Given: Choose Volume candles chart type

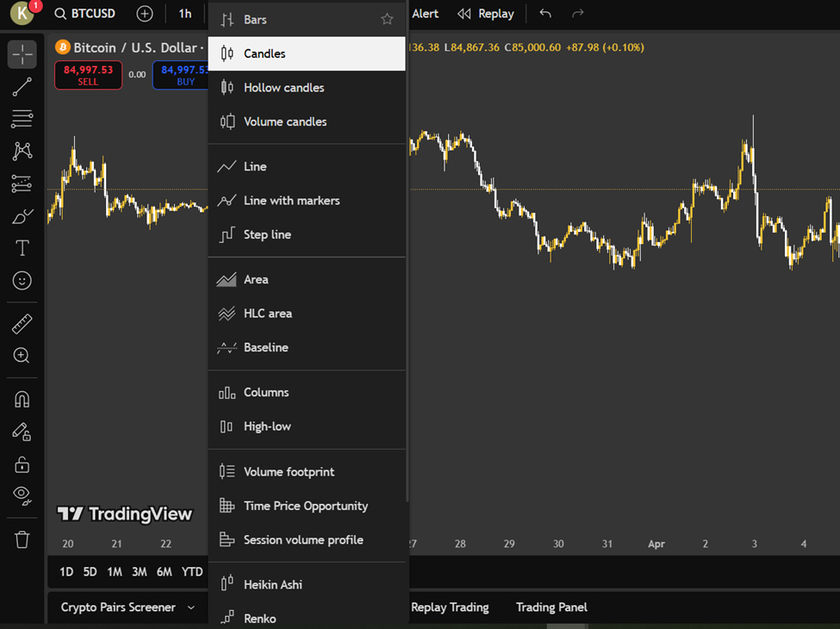Looking at the screenshot, I should [x=307, y=121].
